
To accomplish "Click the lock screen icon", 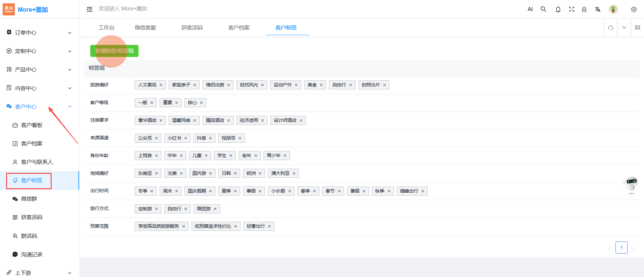I will 584,9.
